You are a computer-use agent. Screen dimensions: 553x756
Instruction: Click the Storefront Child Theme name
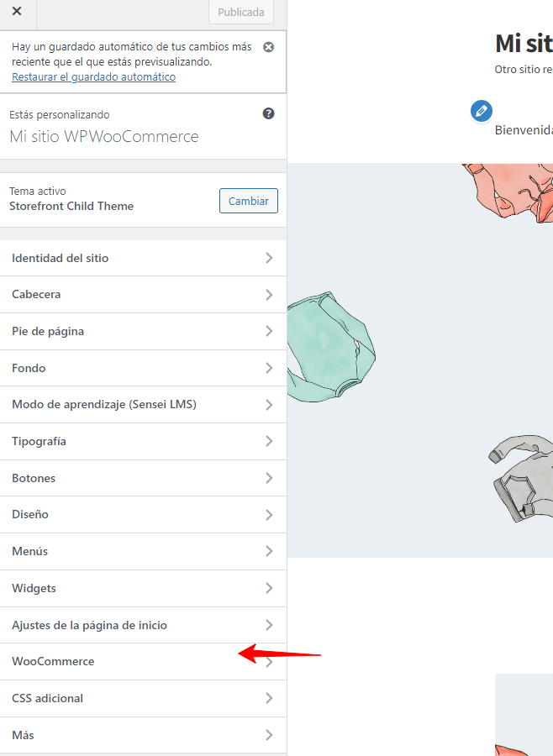71,206
